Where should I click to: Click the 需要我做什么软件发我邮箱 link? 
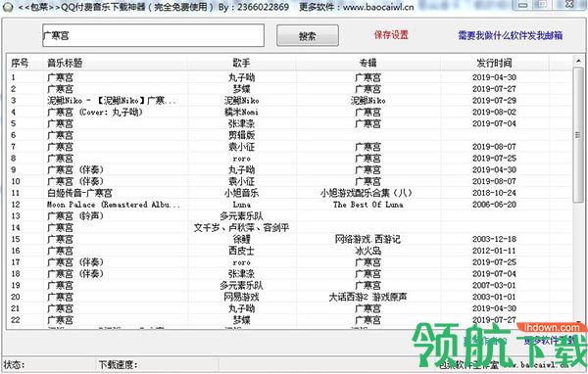click(x=511, y=35)
